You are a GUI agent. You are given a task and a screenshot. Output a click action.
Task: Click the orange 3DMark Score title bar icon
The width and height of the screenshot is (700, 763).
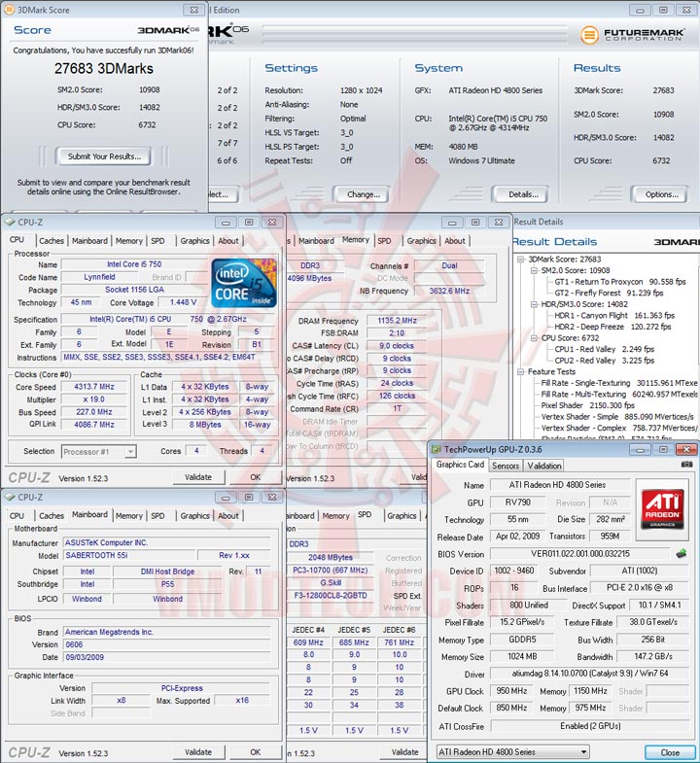pyautogui.click(x=10, y=10)
